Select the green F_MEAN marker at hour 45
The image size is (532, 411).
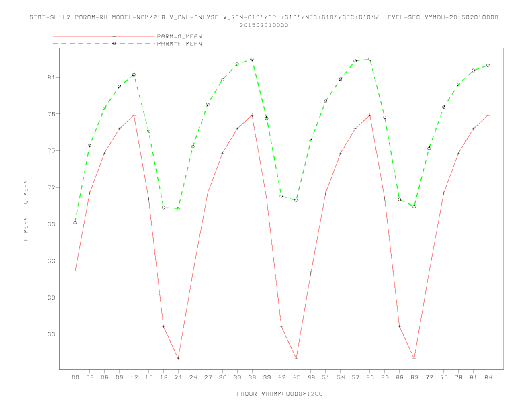(x=296, y=200)
